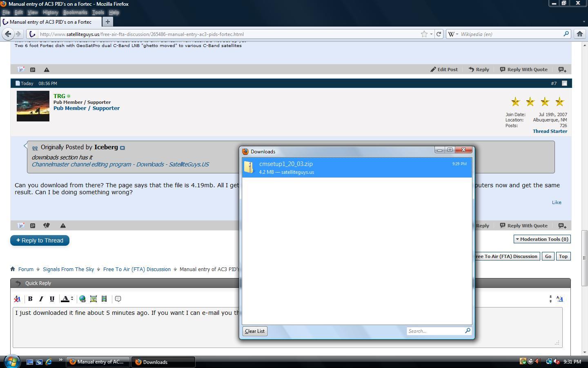Open the Moderation Tools (0) dropdown
588x368 pixels.
tap(542, 239)
